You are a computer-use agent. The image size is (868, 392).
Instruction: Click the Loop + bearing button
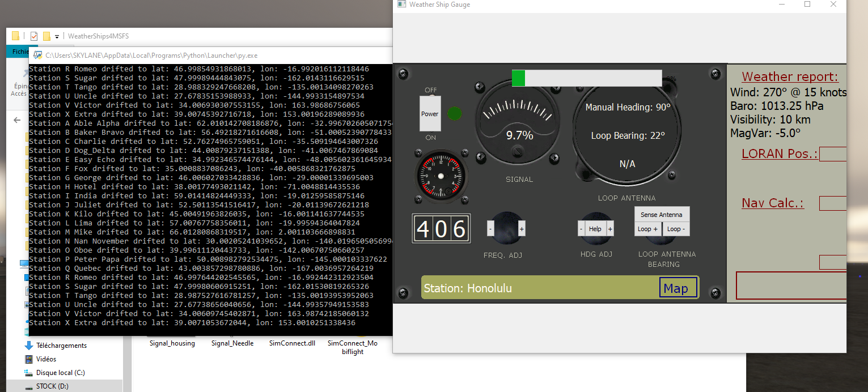pyautogui.click(x=648, y=229)
